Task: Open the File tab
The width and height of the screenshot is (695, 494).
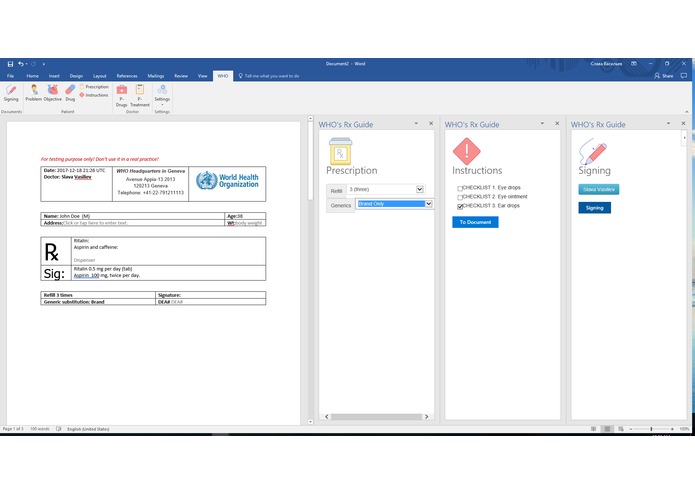Action: click(10, 76)
